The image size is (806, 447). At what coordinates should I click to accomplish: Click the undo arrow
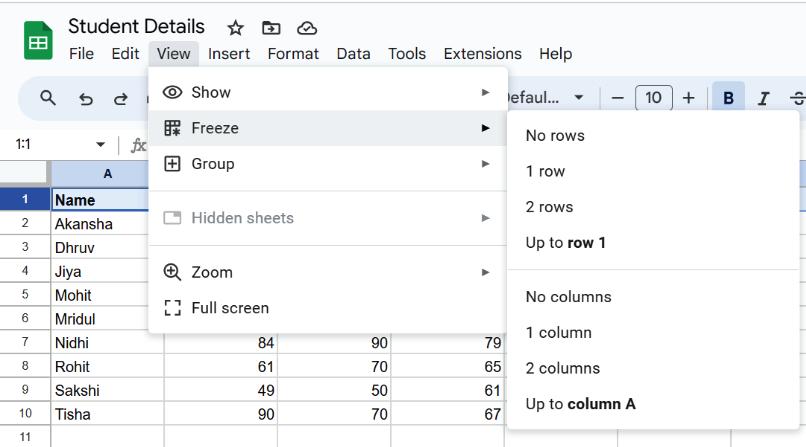[86, 98]
